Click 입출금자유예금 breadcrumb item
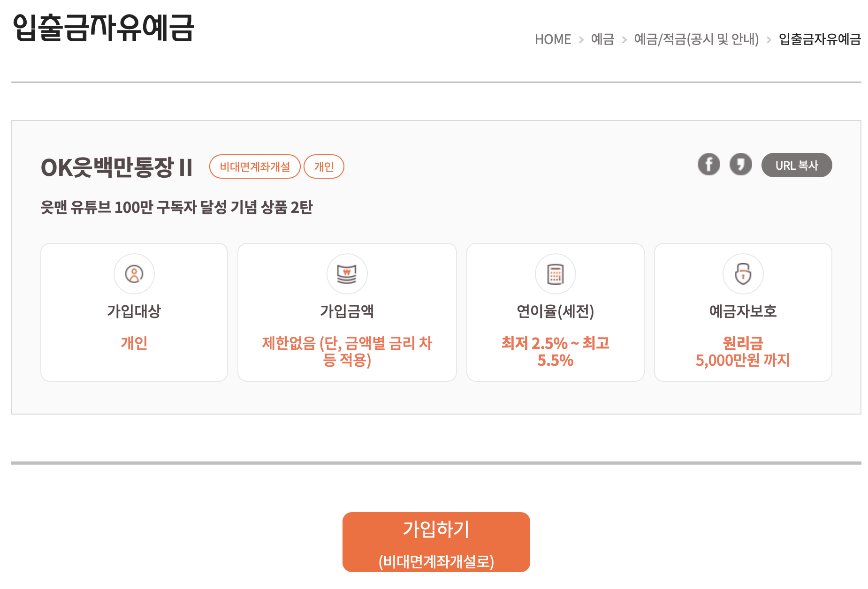This screenshot has width=868, height=589. pyautogui.click(x=820, y=39)
